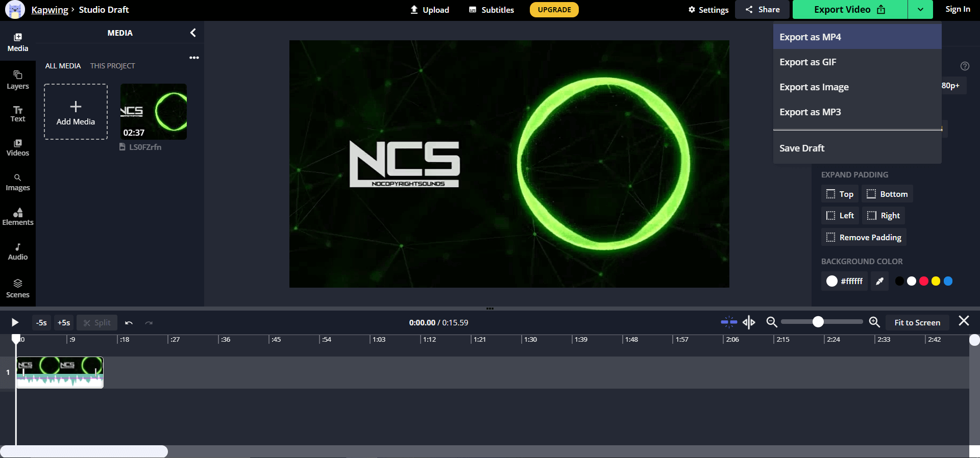
Task: Select the red background swatch
Action: click(924, 281)
